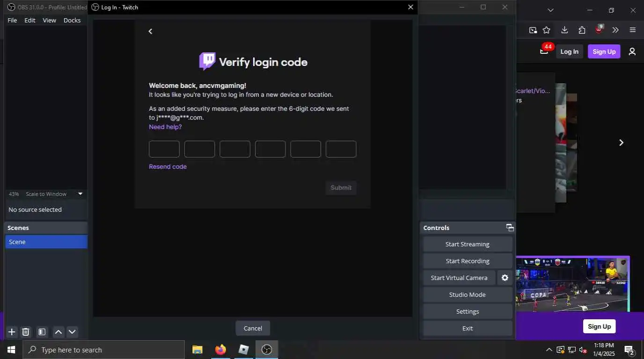Image resolution: width=644 pixels, height=359 pixels.
Task: Click purple Sign Up in Twitch header
Action: click(604, 51)
